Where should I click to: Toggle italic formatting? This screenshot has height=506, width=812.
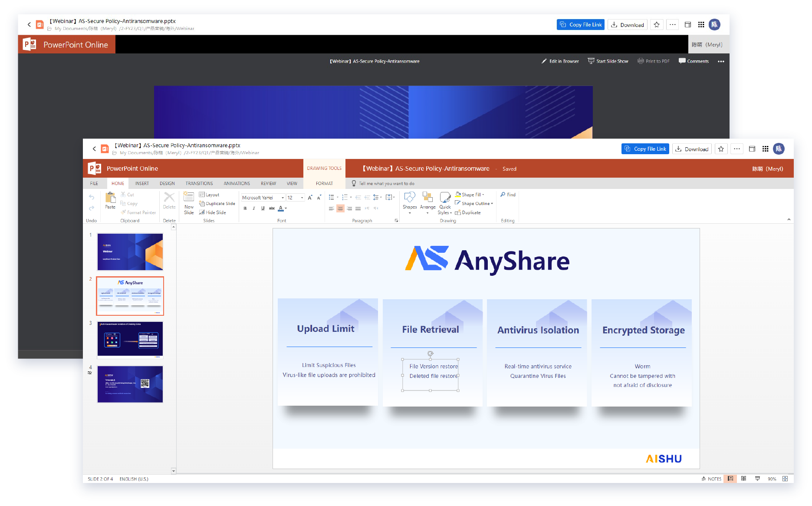[x=254, y=208]
